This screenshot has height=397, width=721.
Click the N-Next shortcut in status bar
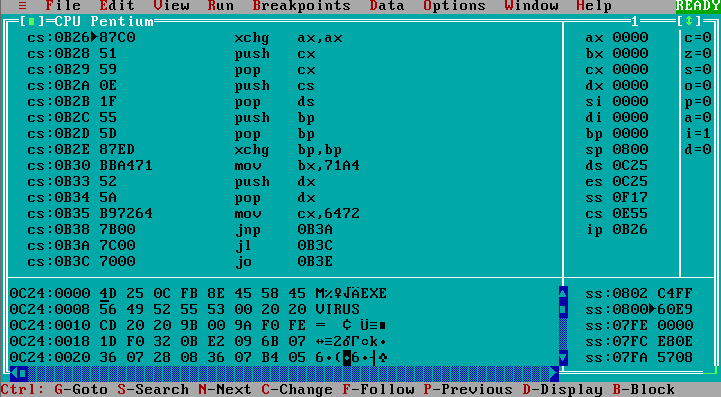tap(225, 389)
